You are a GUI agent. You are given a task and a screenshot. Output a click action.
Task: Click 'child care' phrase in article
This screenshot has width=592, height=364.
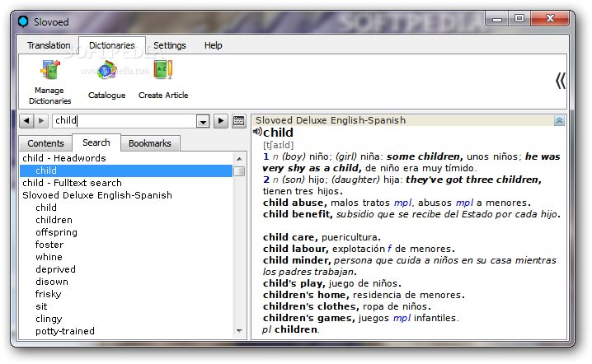pyautogui.click(x=289, y=237)
